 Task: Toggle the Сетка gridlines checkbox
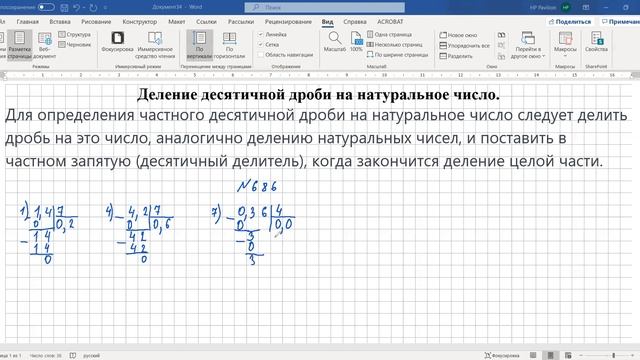[x=269, y=44]
